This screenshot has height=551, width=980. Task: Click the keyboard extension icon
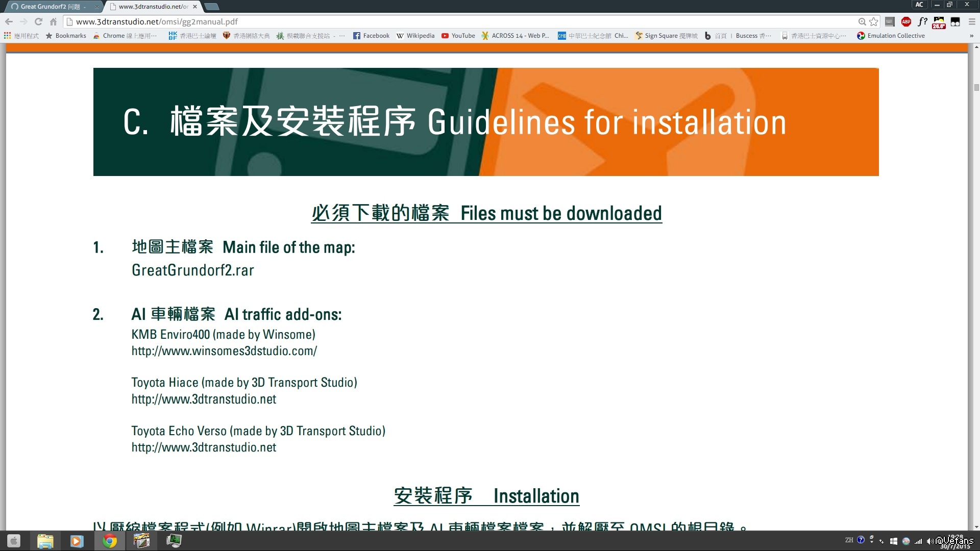tap(890, 21)
